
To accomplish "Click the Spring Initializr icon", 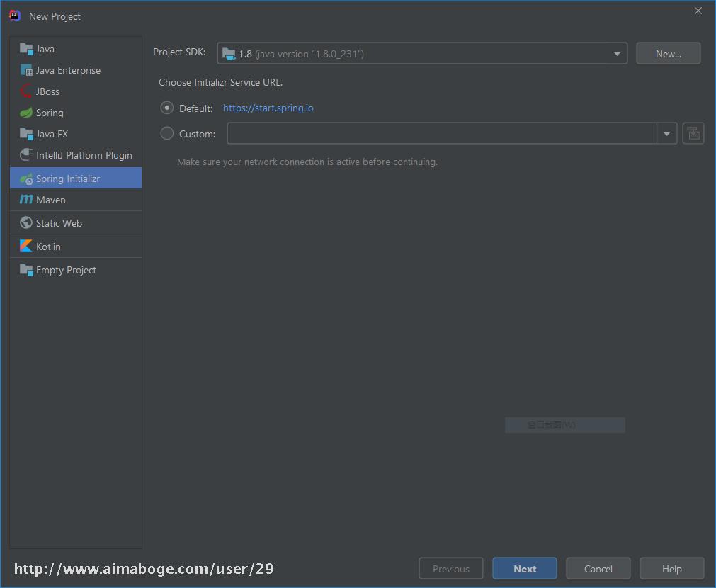I will click(26, 179).
